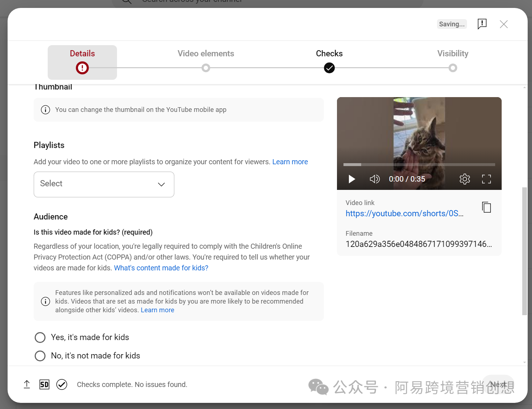Copy the video link
This screenshot has width=532, height=409.
point(486,207)
